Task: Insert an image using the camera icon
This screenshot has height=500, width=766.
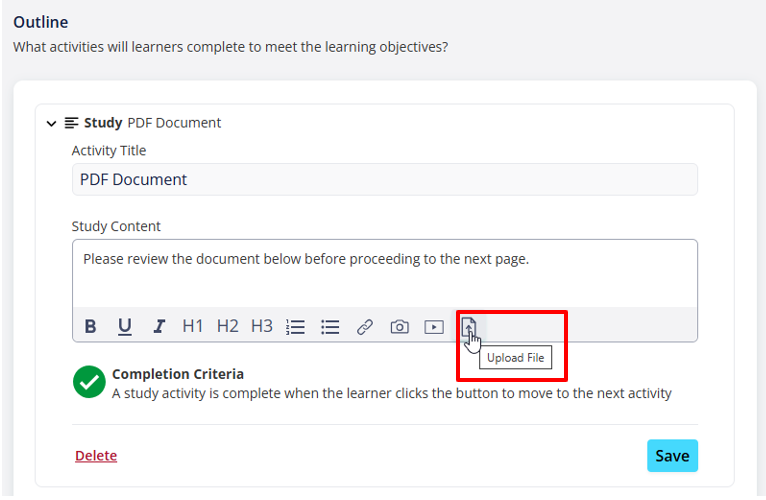Action: [x=400, y=326]
